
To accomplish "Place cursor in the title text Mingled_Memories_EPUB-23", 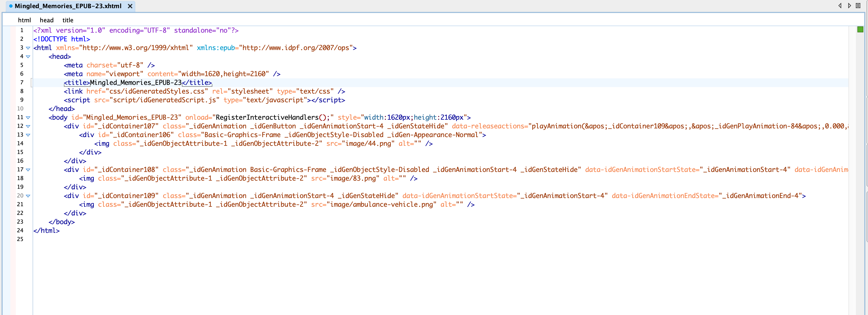I will (135, 82).
